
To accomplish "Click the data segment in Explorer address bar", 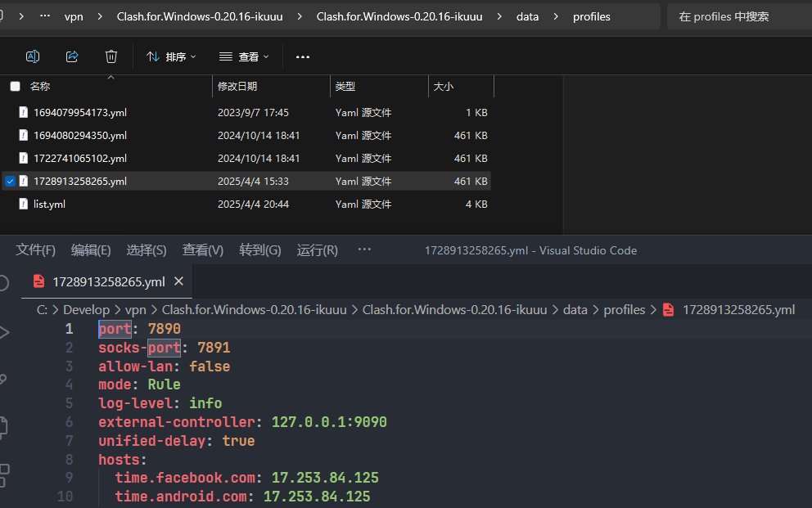I will click(x=527, y=16).
